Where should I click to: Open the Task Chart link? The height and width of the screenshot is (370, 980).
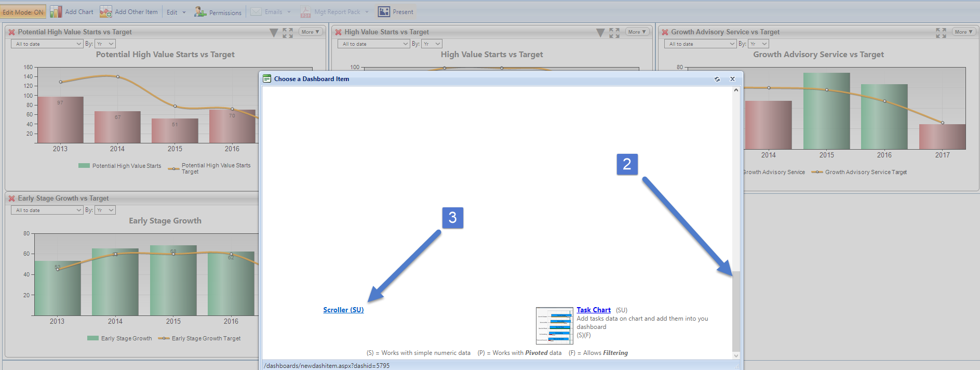594,310
